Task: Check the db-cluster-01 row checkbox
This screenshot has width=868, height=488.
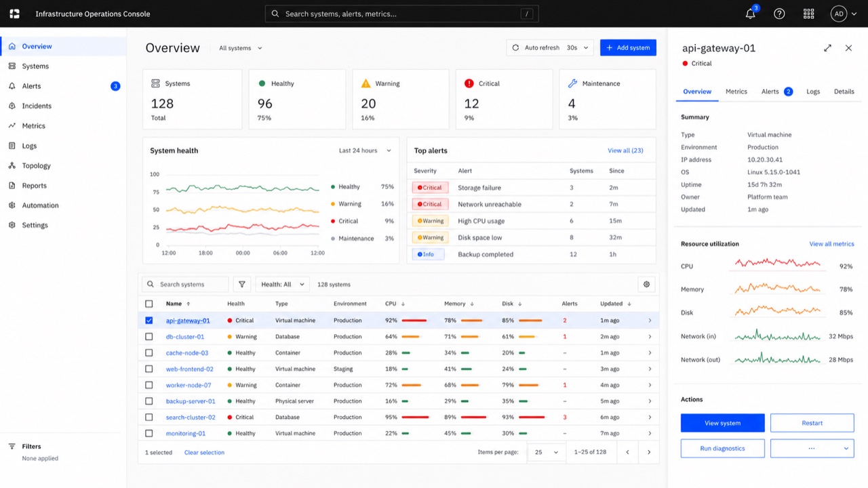Action: 149,337
